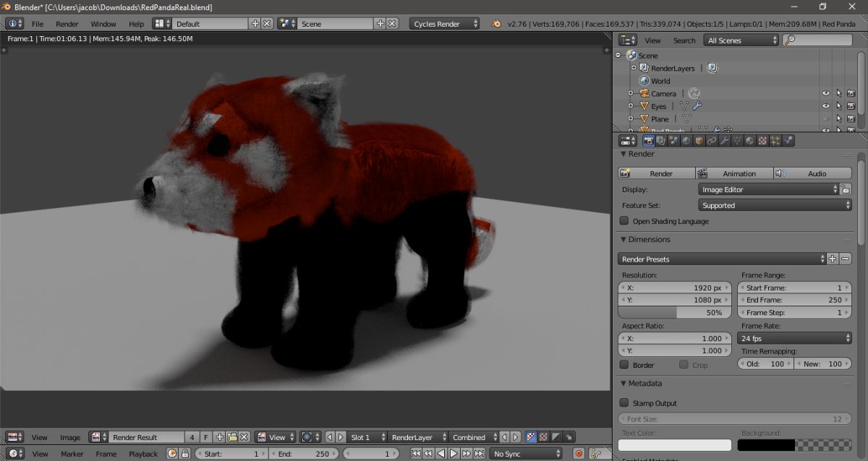This screenshot has width=868, height=461.
Task: Open the No Sync playback dropdown
Action: (525, 454)
